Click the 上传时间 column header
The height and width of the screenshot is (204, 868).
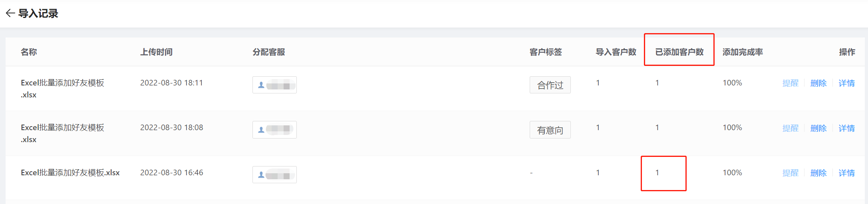(x=156, y=52)
